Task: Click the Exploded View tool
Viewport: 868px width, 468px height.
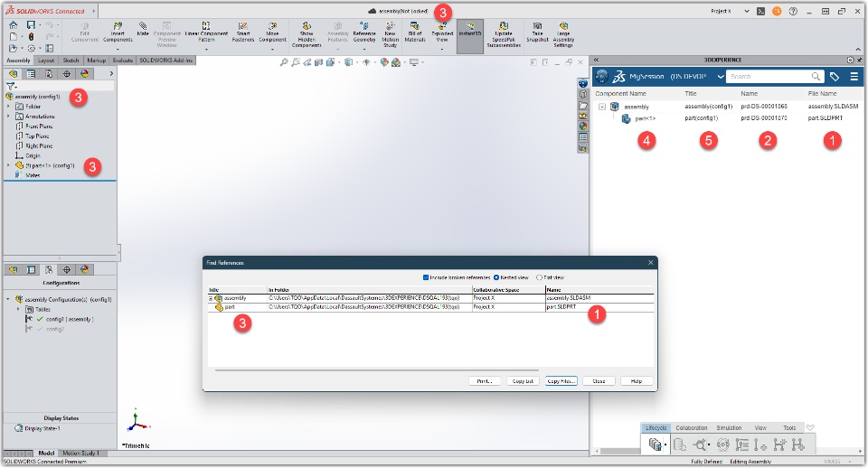Action: pyautogui.click(x=442, y=33)
